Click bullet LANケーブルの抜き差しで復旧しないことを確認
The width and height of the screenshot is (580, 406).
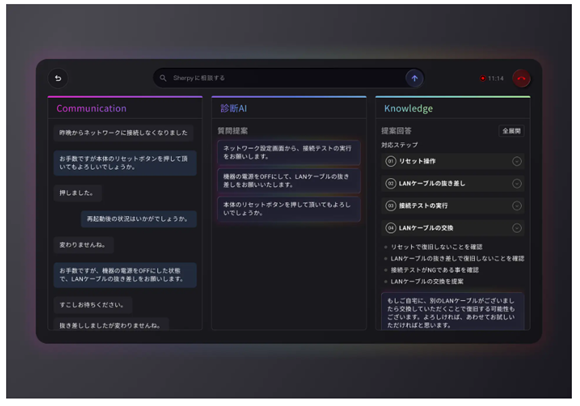(x=457, y=258)
